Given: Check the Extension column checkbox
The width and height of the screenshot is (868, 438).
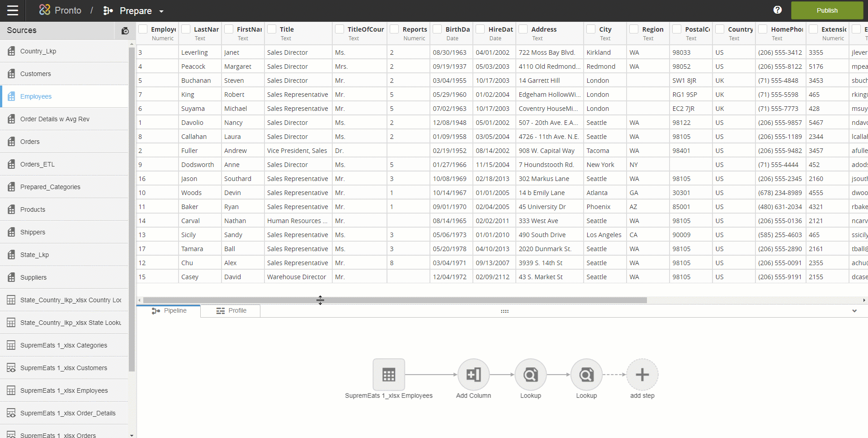Looking at the screenshot, I should [813, 29].
